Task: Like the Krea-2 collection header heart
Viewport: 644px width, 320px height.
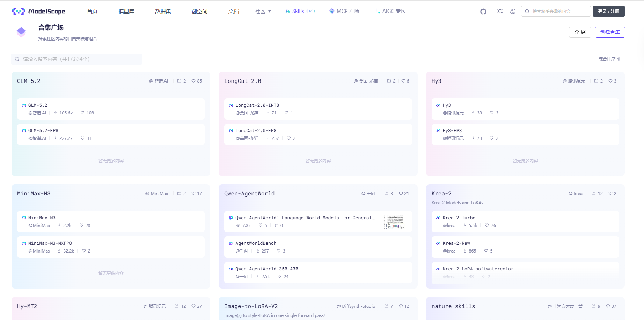Action: point(610,194)
